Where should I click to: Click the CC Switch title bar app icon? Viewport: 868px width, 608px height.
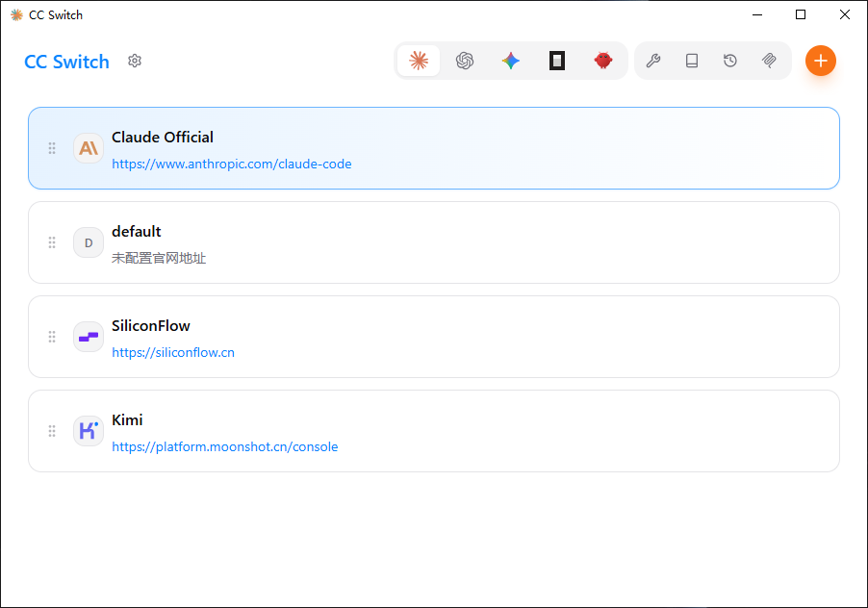pos(16,15)
